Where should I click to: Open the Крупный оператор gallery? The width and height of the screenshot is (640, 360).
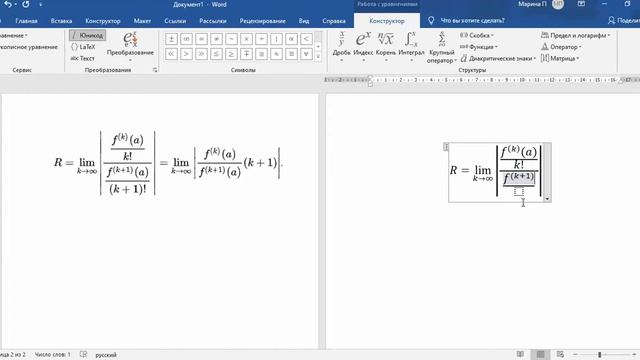click(442, 47)
